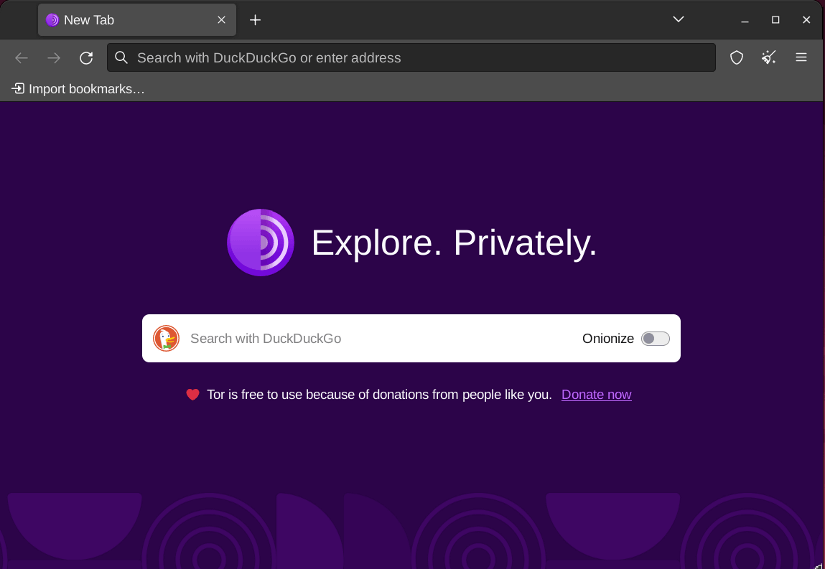Close the browser window
Viewport: 825px width, 569px height.
806,20
